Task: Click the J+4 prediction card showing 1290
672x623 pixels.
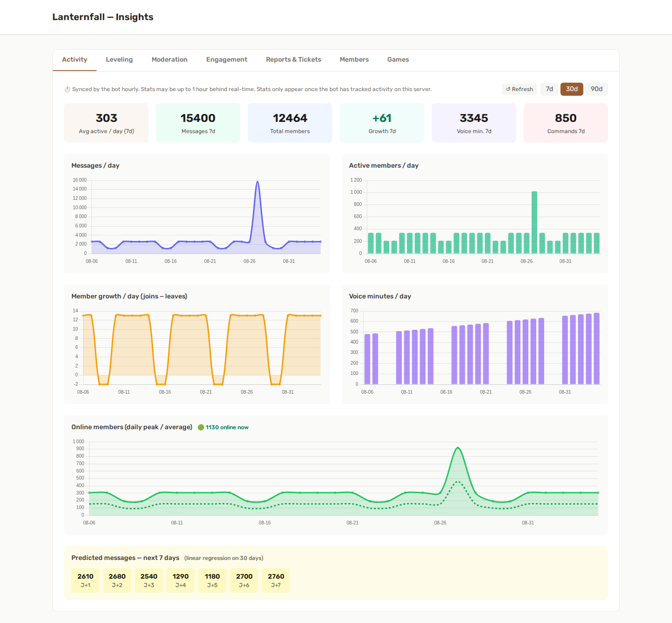Action: click(181, 581)
